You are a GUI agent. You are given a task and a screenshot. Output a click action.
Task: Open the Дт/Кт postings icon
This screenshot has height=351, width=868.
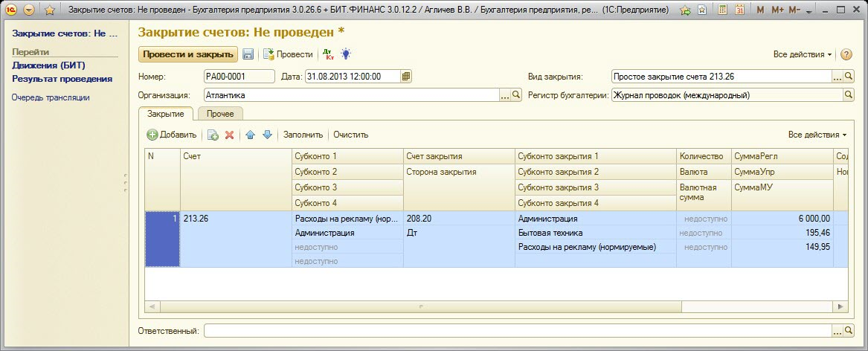[327, 54]
